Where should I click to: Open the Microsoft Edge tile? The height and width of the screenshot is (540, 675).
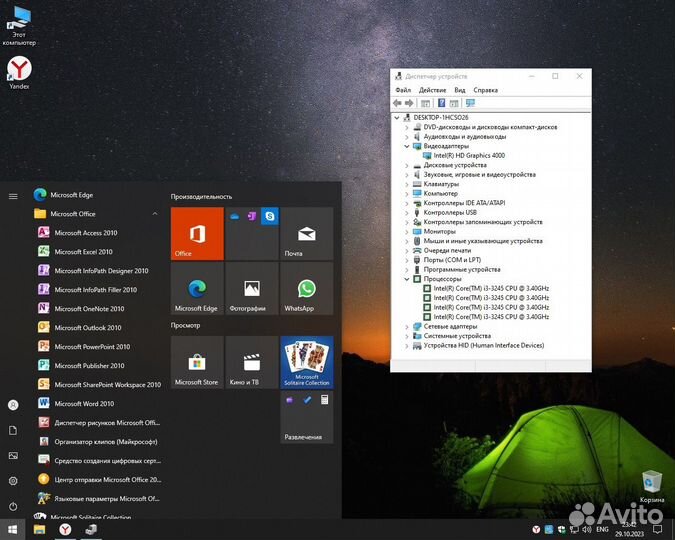197,289
